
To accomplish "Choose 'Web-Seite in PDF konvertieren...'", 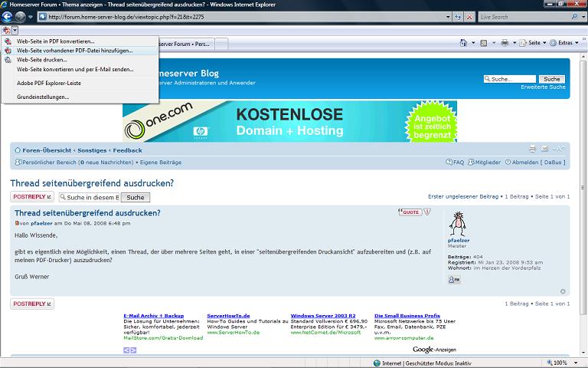I will point(80,41).
